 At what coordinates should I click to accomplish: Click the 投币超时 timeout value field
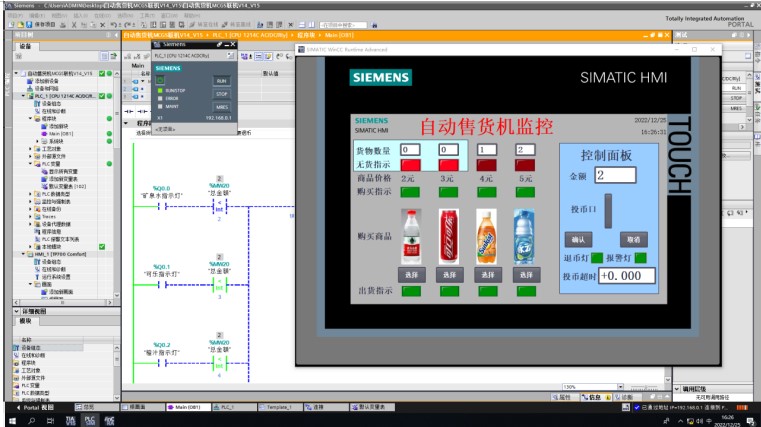click(627, 276)
